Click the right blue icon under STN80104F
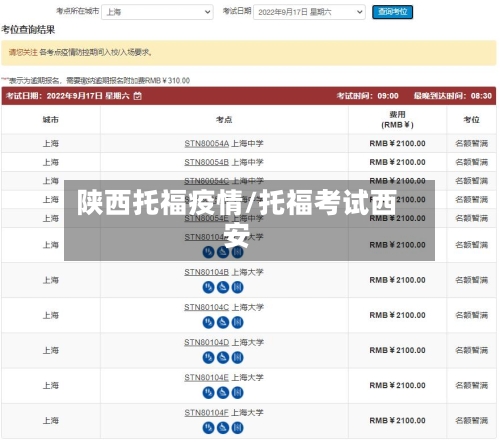The image size is (500, 442). 237,428
